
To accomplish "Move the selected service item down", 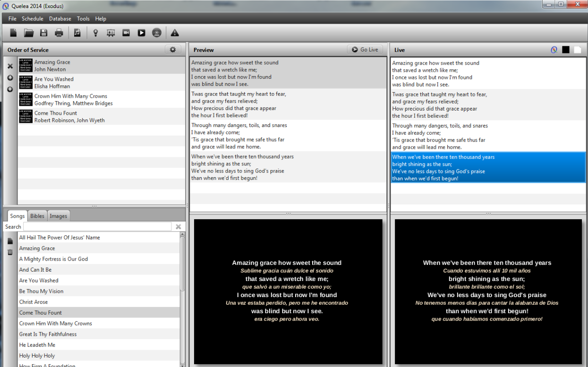I will click(10, 89).
